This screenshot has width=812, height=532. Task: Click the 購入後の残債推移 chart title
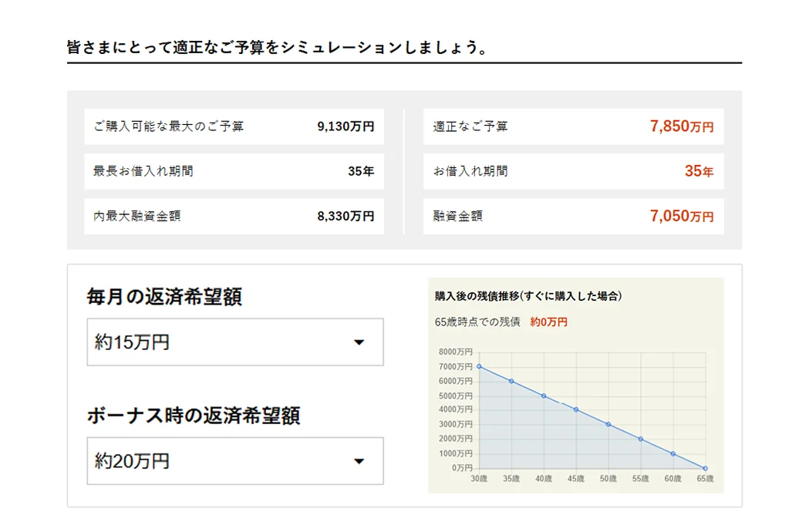tap(528, 296)
